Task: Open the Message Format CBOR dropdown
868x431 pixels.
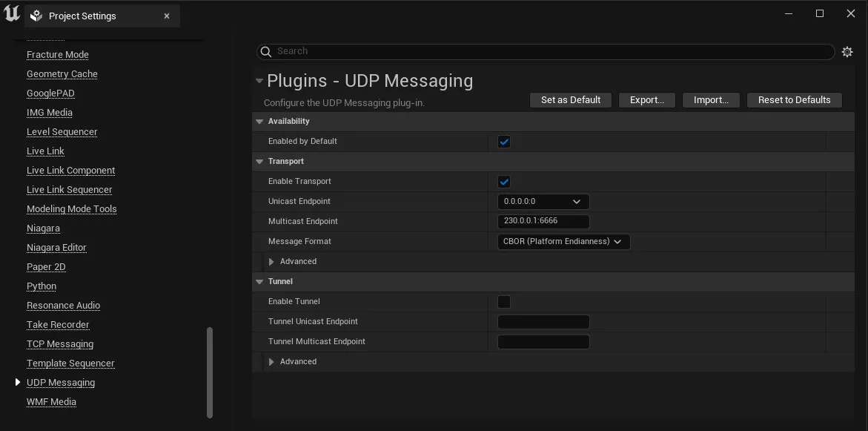Action: 563,241
